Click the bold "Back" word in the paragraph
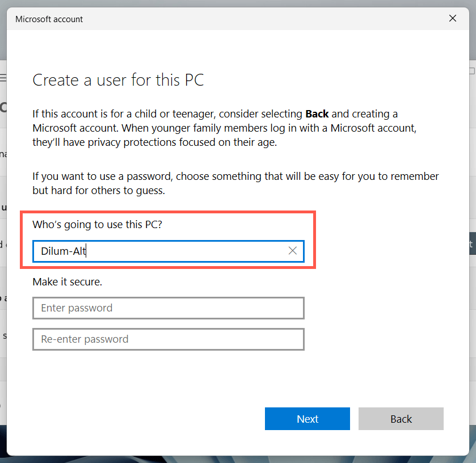 click(317, 114)
